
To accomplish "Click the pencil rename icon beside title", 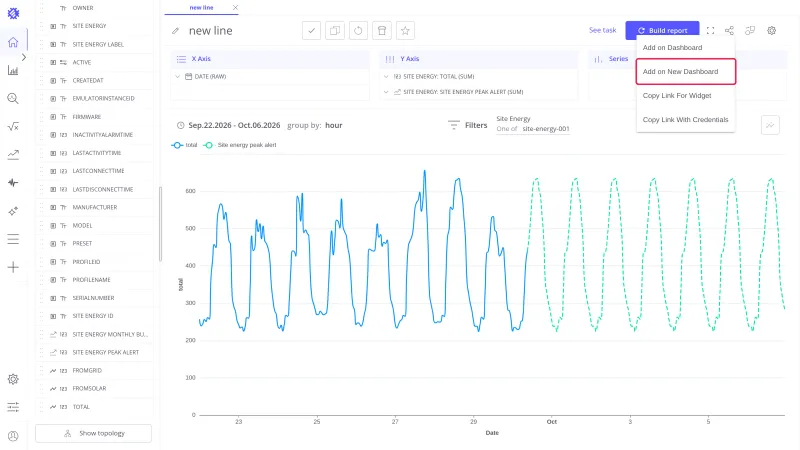I will (176, 31).
